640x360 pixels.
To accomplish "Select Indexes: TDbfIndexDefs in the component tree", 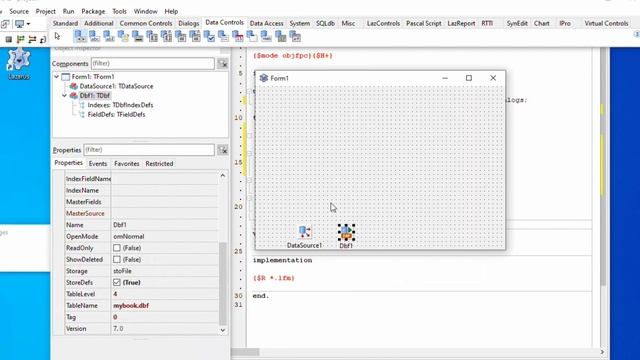I will 120,105.
